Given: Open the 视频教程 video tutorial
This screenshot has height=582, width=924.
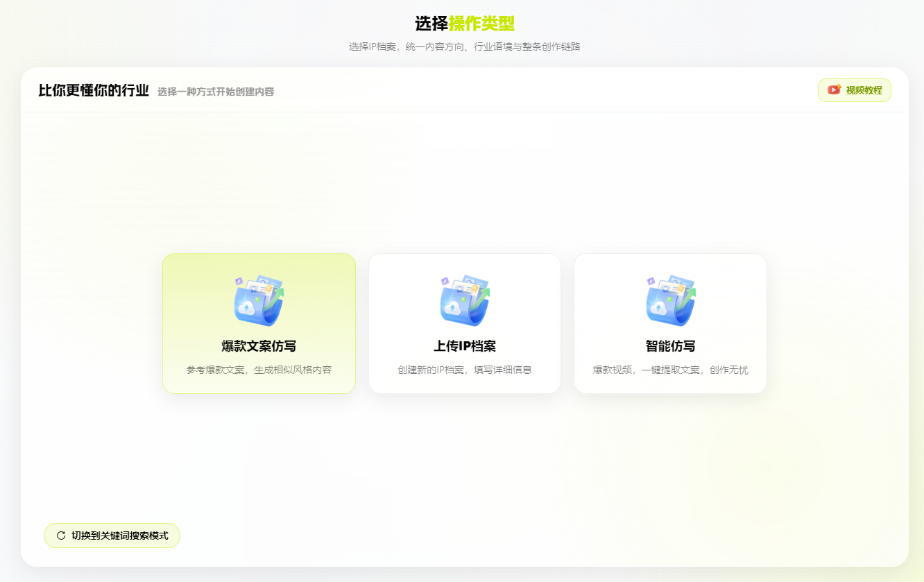Looking at the screenshot, I should [x=855, y=90].
